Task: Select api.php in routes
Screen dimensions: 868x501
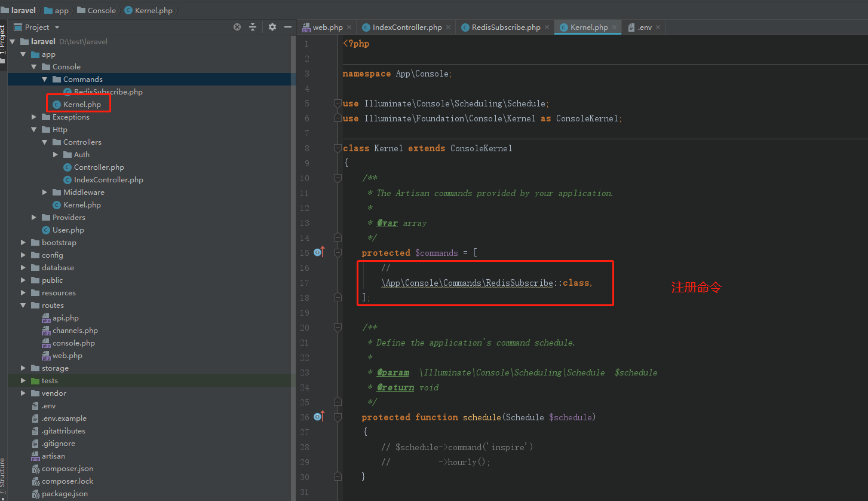Action: [x=65, y=318]
